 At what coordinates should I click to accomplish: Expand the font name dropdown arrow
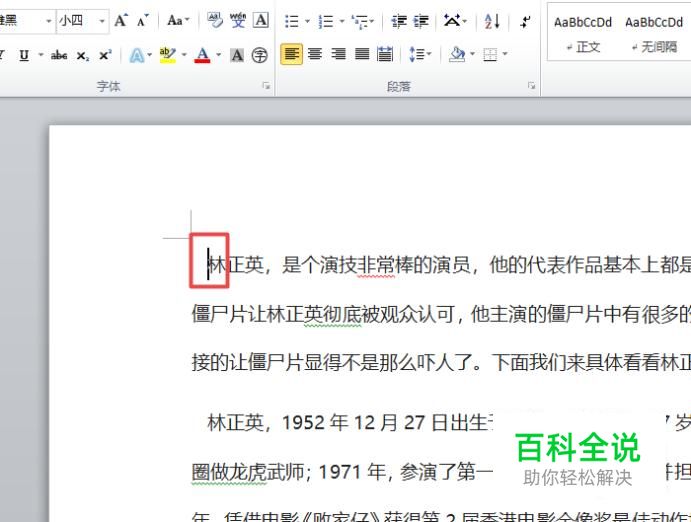point(48,21)
